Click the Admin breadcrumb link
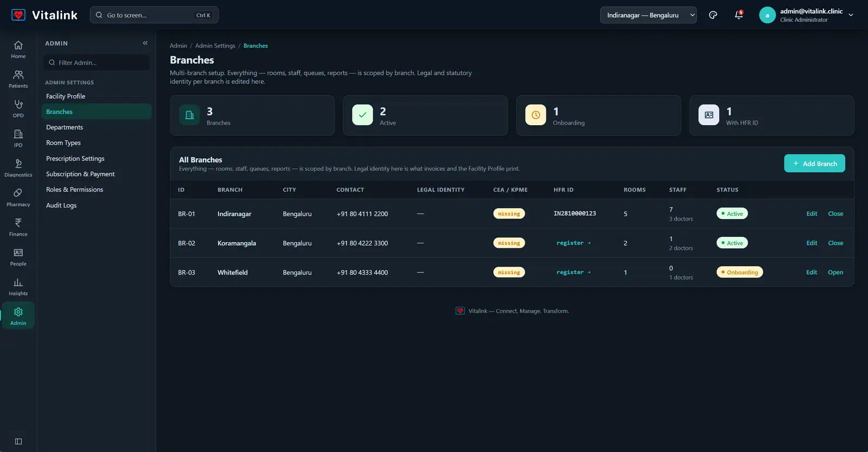Screen dimensions: 868x452 pyautogui.click(x=178, y=46)
